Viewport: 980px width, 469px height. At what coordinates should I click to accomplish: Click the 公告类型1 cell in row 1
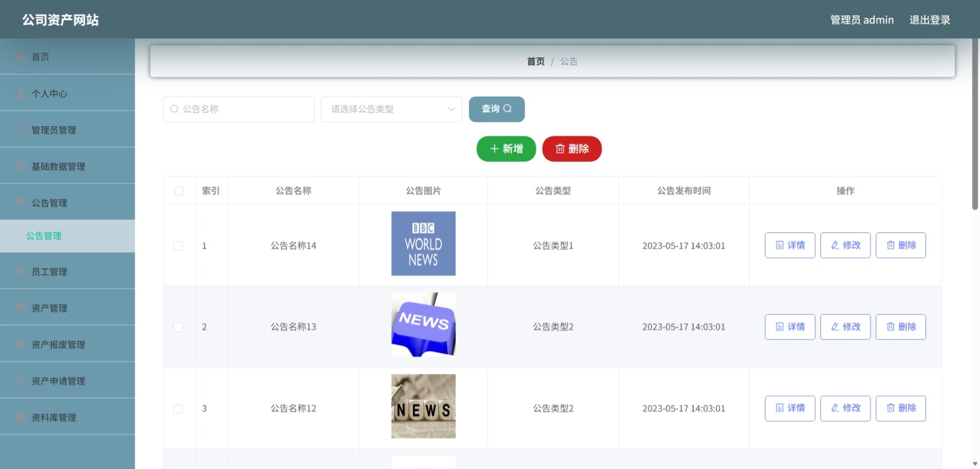pyautogui.click(x=553, y=246)
